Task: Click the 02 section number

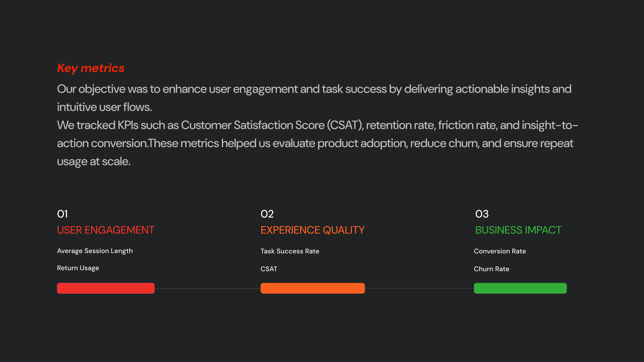Action: click(267, 214)
